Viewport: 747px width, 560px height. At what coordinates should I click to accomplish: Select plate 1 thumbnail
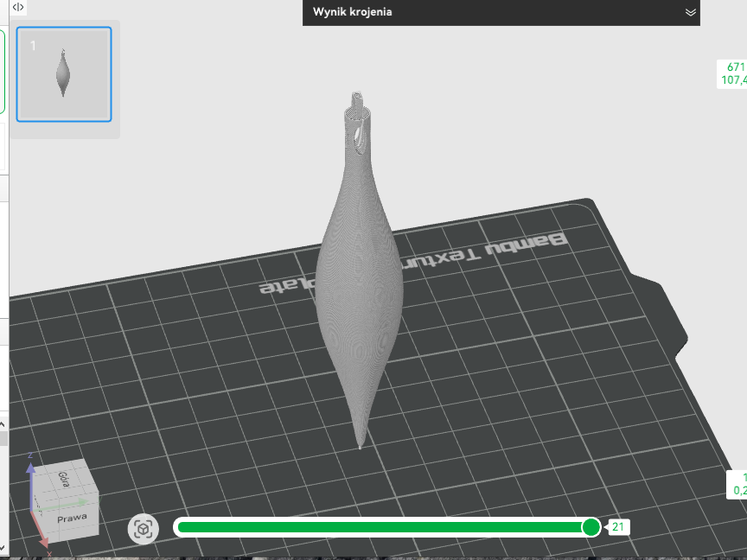(x=64, y=74)
